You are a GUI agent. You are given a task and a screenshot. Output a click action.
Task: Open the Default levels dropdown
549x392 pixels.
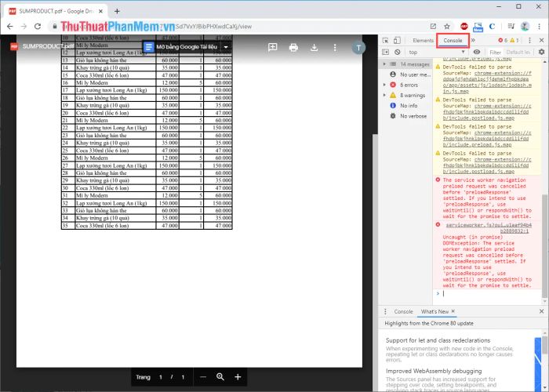pos(518,53)
